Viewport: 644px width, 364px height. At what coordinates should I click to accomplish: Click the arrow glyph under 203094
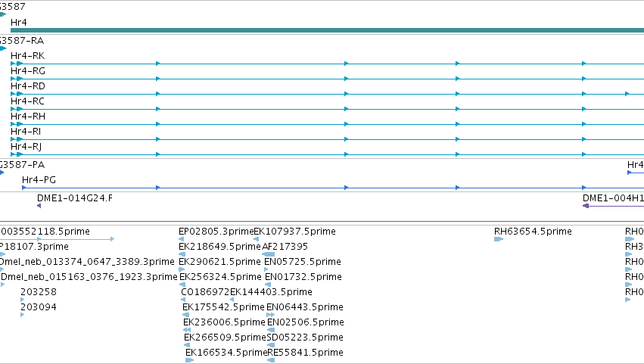point(23,315)
